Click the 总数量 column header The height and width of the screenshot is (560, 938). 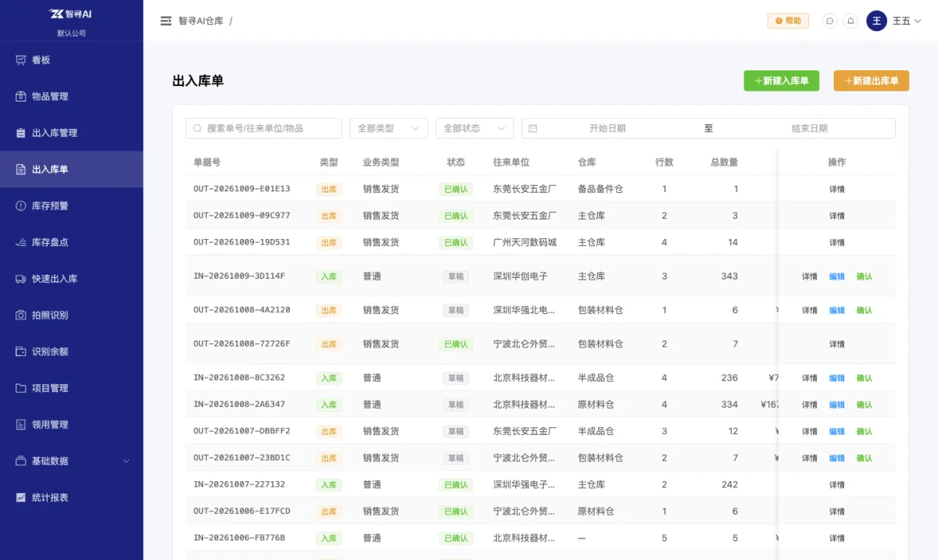click(x=724, y=162)
